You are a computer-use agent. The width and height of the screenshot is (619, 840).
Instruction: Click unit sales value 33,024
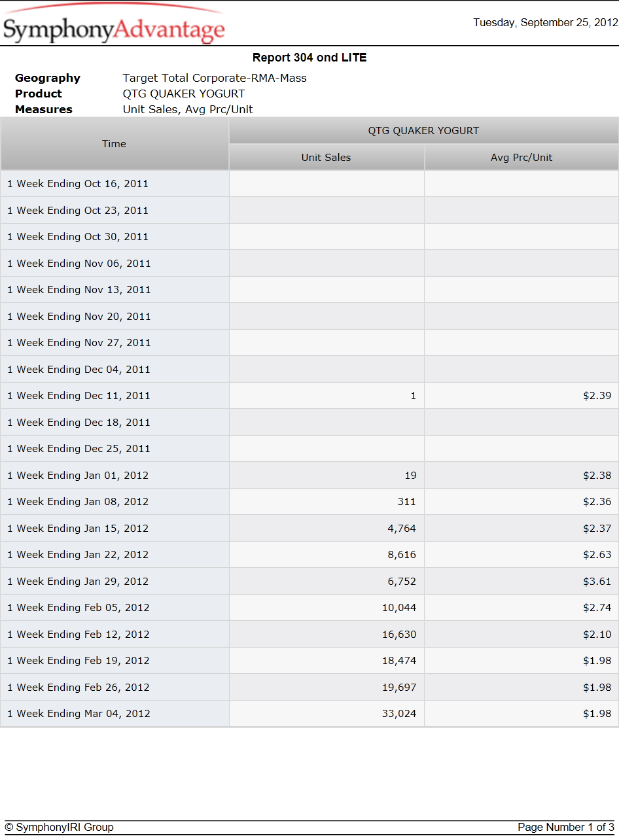pos(399,714)
